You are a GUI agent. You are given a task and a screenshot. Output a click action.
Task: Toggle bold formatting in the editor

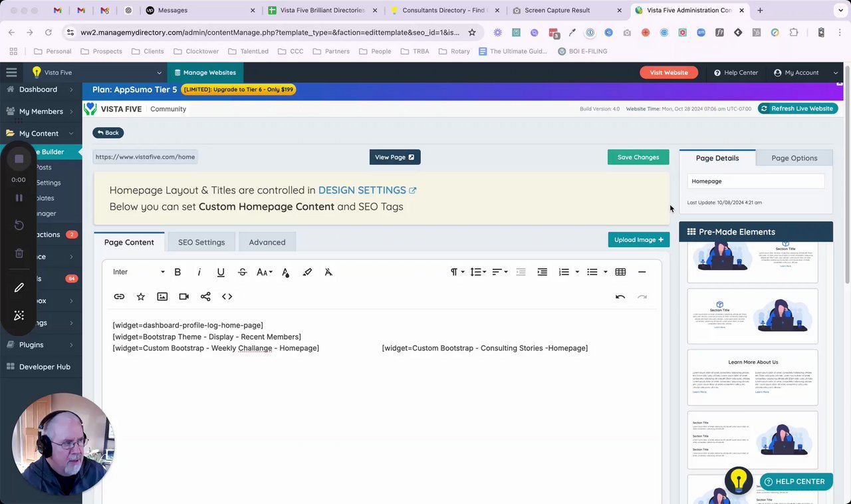pos(178,272)
